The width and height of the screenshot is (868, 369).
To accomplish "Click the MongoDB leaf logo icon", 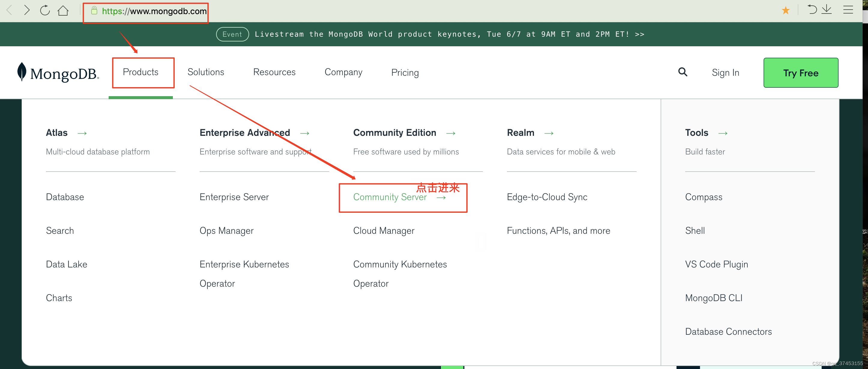I will (x=22, y=72).
